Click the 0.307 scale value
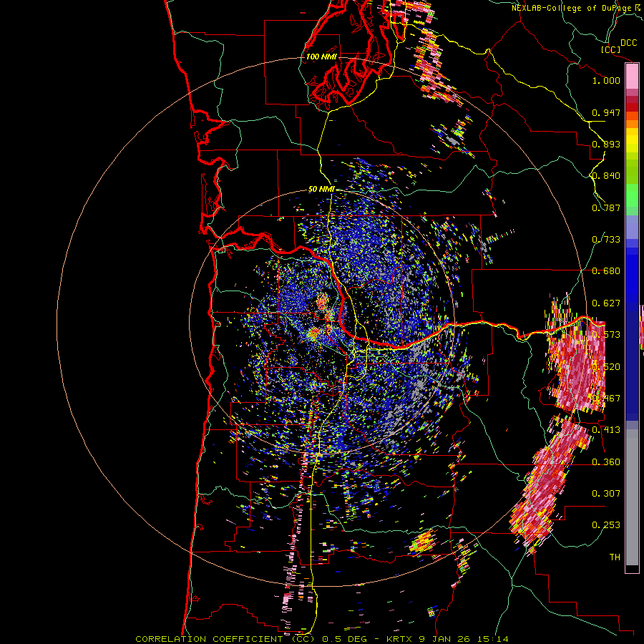Screen dimensions: 644x644 tap(606, 494)
